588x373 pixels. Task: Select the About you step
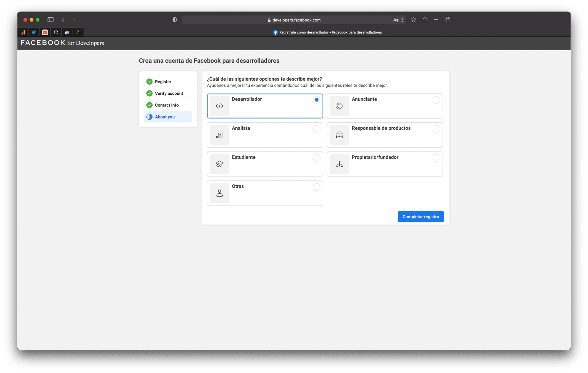[168, 117]
